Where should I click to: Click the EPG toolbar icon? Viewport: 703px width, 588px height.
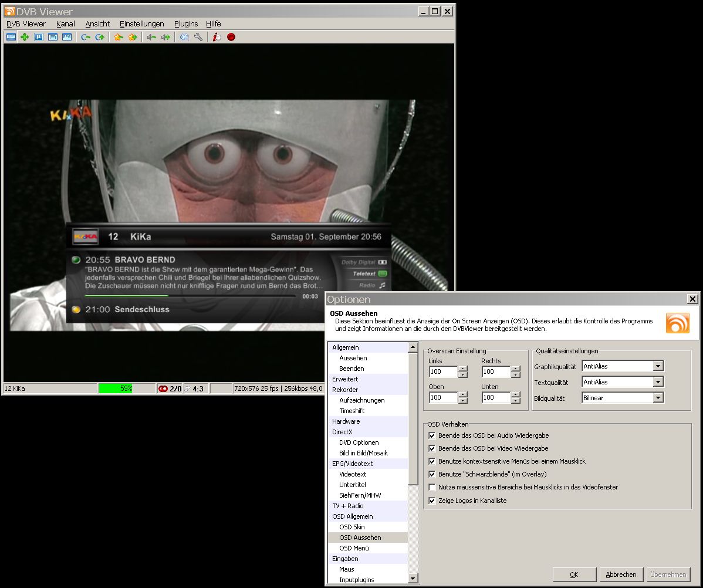click(67, 37)
